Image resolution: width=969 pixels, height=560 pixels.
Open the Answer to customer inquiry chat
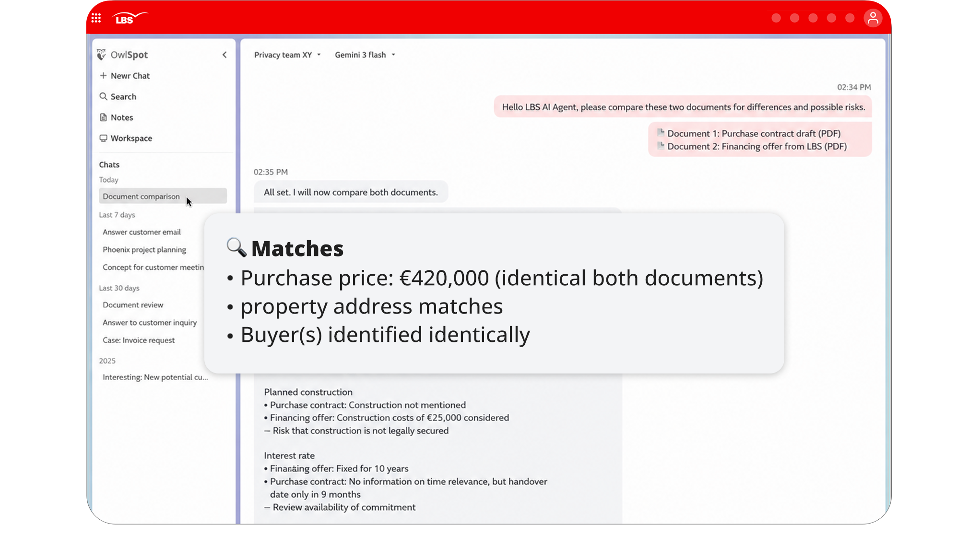click(150, 323)
